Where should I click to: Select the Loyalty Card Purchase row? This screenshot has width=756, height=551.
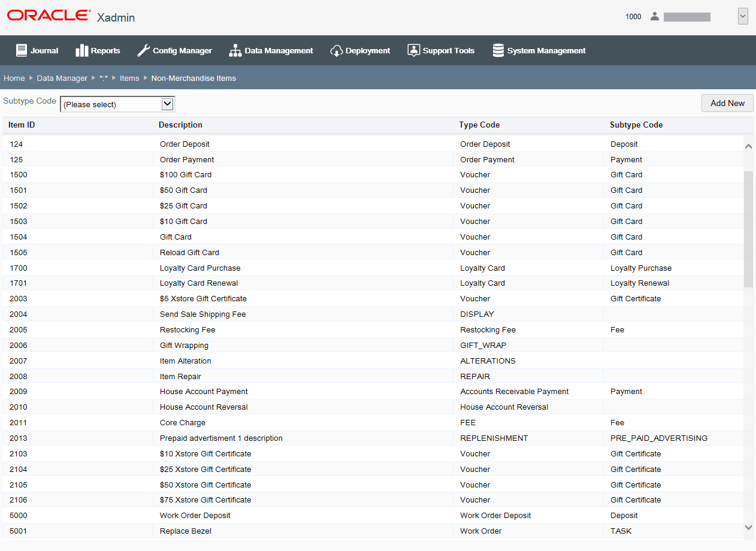pos(373,268)
